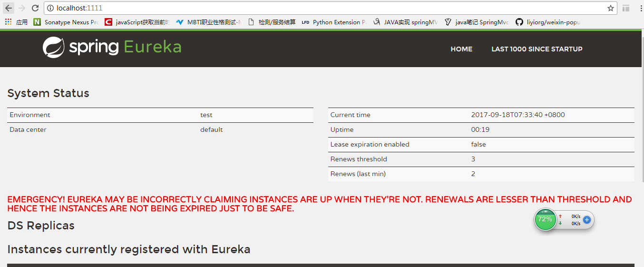The image size is (644, 267).
Task: Select the timestamp 2017-09-18T07:33:40 +0800
Action: (518, 115)
